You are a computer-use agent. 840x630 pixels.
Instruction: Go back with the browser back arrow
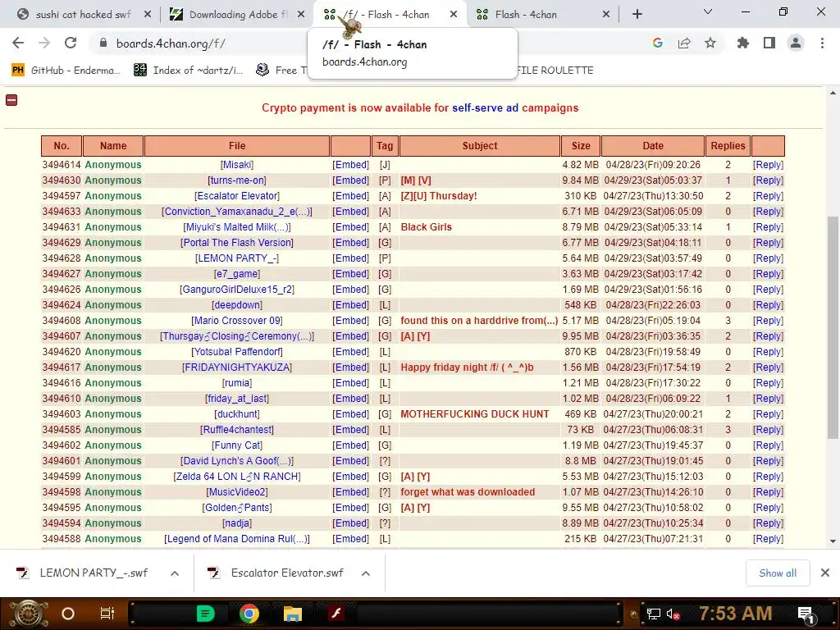point(18,43)
